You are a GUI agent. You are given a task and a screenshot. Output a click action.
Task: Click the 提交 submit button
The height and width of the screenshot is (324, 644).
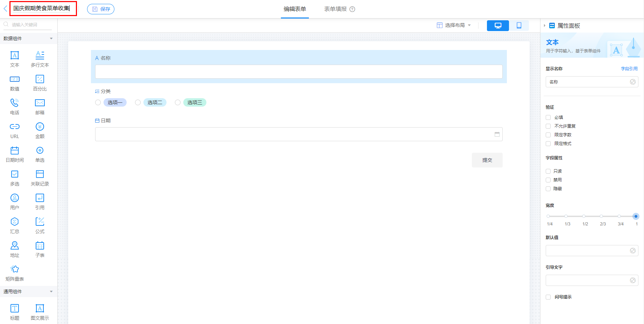[487, 160]
